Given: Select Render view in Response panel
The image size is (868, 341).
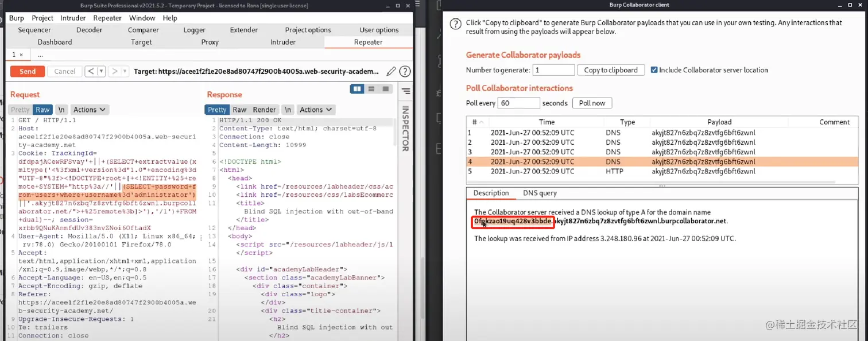Looking at the screenshot, I should pyautogui.click(x=264, y=110).
